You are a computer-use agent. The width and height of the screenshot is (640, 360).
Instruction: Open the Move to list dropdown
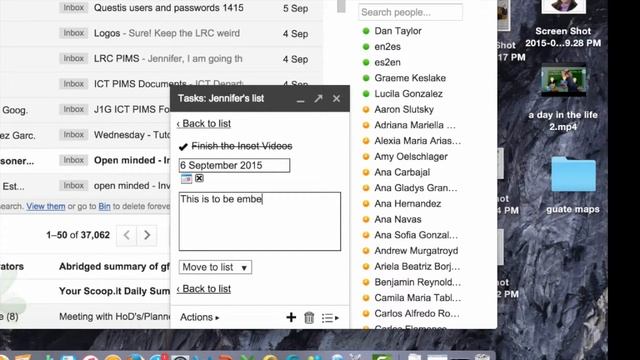coord(215,267)
